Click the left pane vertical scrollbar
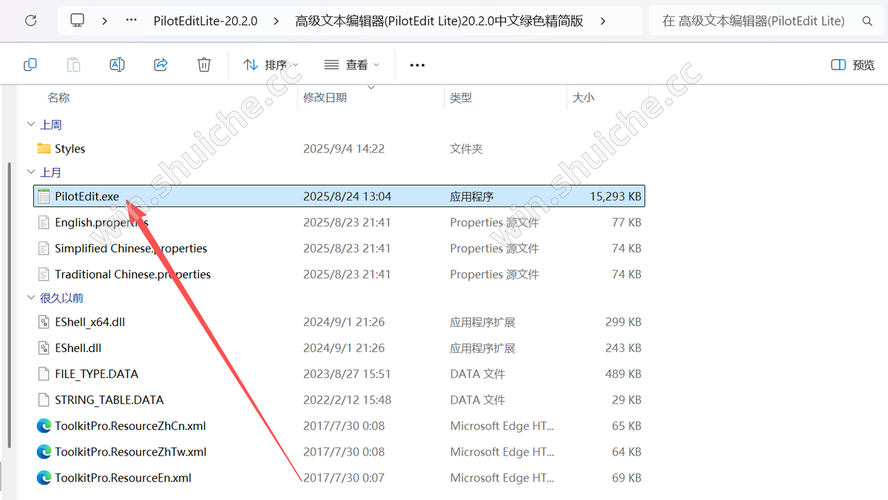Viewport: 888px width, 500px height. pyautogui.click(x=9, y=306)
